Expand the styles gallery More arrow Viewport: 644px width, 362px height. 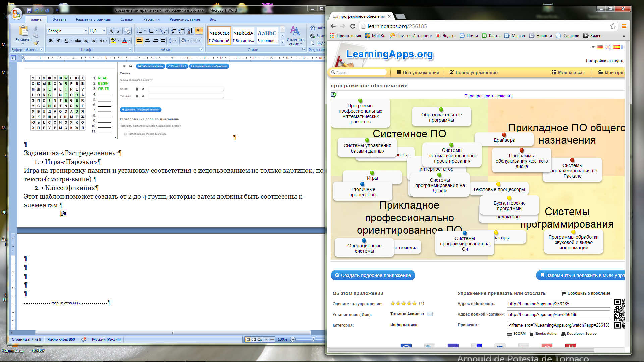(x=282, y=42)
